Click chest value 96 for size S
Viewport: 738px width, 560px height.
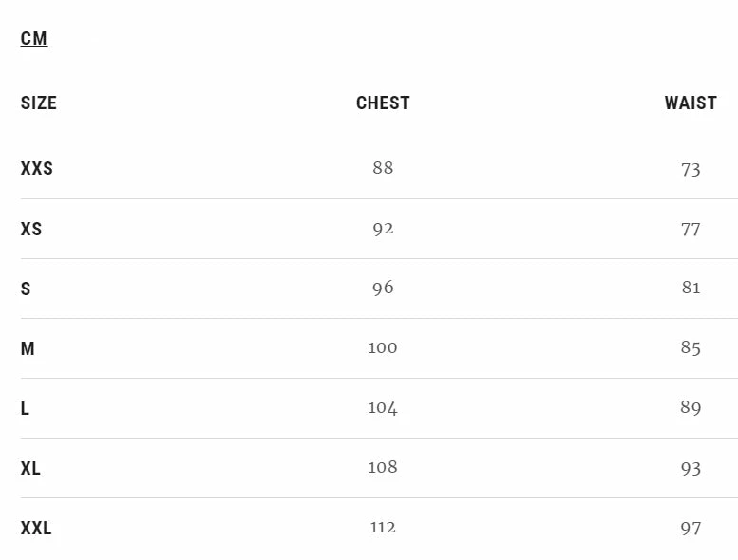[383, 288]
